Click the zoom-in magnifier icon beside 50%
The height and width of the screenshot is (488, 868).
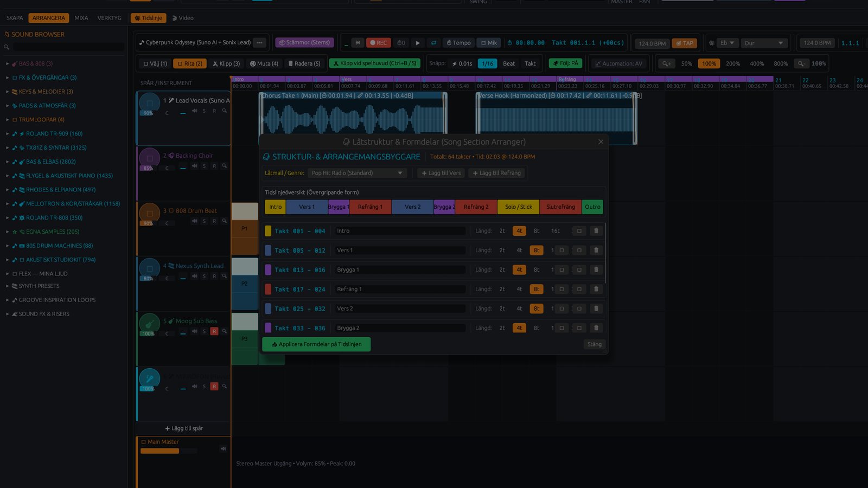coord(667,63)
